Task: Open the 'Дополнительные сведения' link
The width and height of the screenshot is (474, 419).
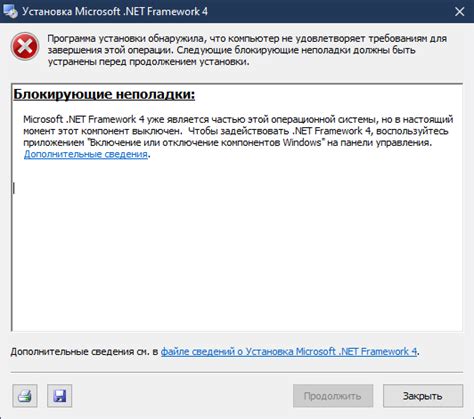Action: click(x=86, y=154)
